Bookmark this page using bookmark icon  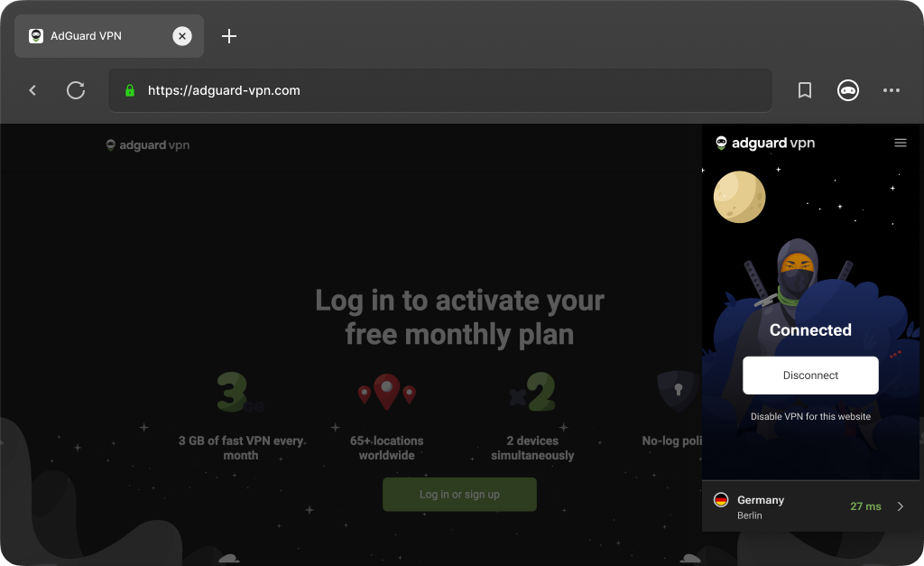click(804, 90)
